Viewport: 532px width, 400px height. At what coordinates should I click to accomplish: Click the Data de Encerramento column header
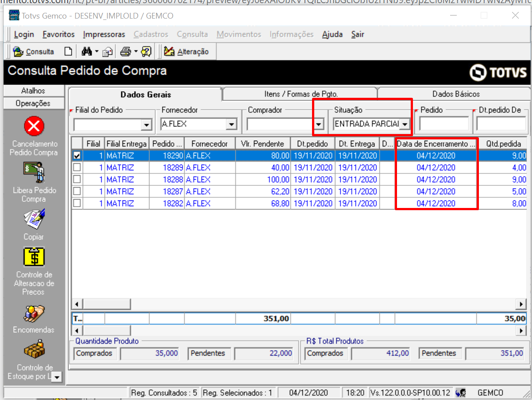436,144
